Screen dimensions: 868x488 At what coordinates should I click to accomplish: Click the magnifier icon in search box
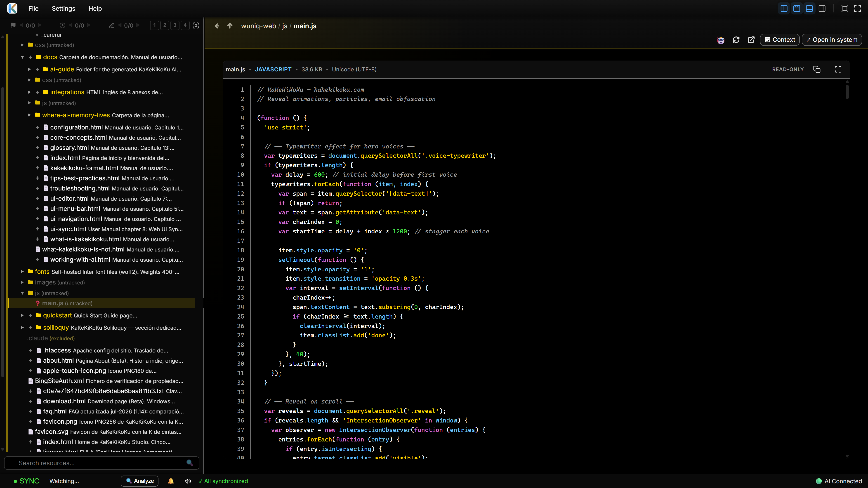(190, 463)
